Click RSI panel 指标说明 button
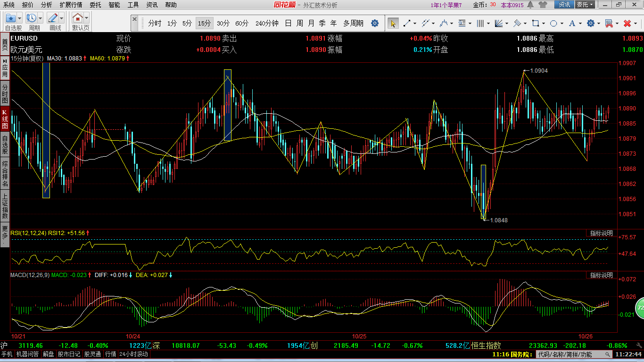This screenshot has height=362, width=644. (x=601, y=233)
